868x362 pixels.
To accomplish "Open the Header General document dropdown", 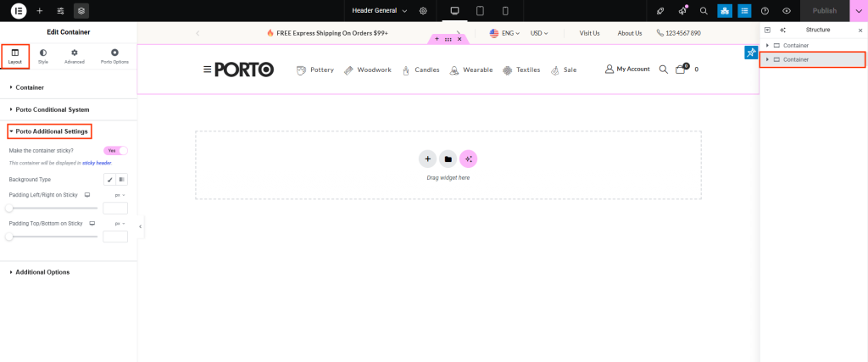I will tap(380, 11).
